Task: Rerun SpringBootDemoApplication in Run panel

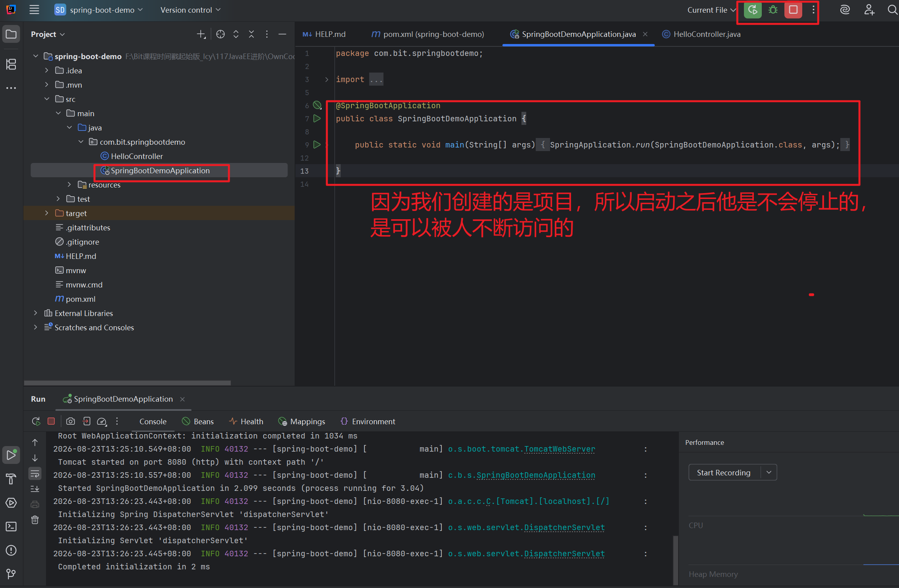Action: point(36,421)
